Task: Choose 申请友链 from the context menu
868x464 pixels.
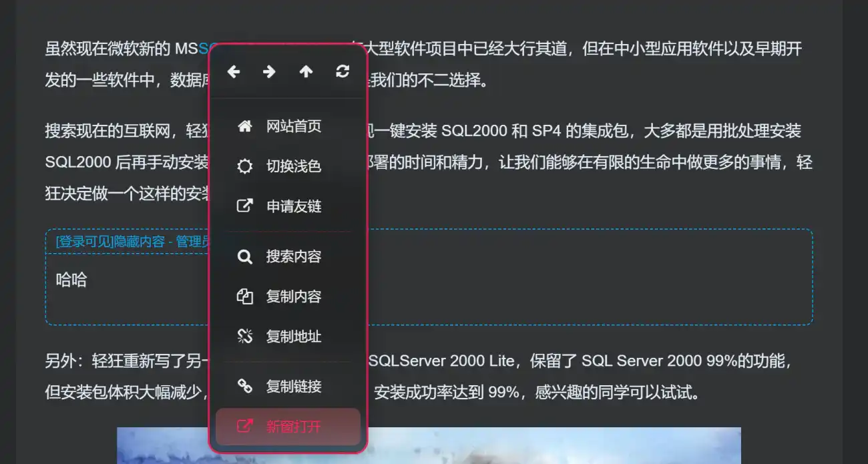Action: (288, 206)
